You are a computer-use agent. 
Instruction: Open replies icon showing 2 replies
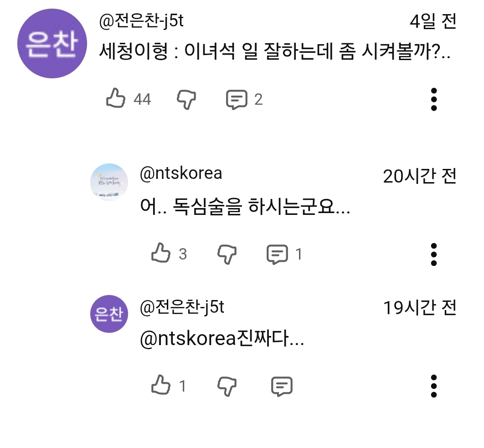pos(237,100)
